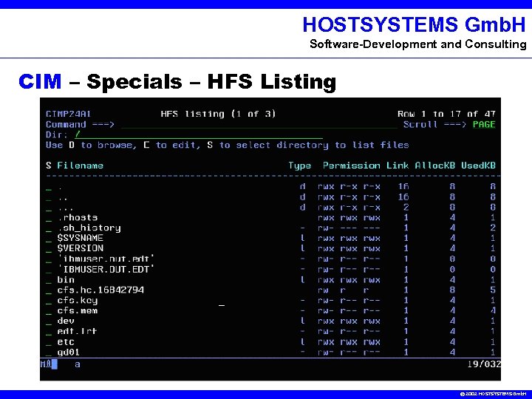Click the Scroll field value PAGE
Screen dimensions: 532x399
pos(484,125)
